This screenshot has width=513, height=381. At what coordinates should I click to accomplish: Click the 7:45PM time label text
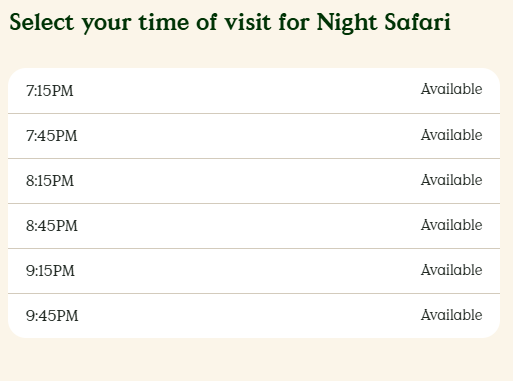point(52,136)
